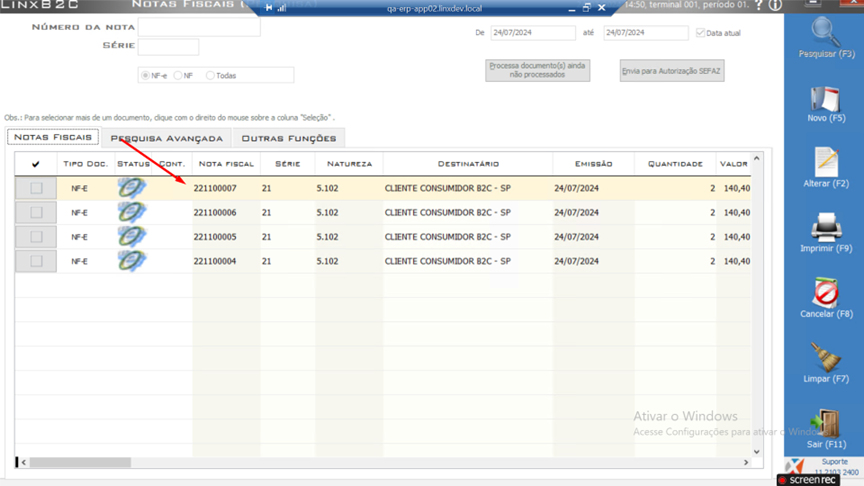Click the pin icon on remote session bar
The height and width of the screenshot is (486, 864).
[268, 8]
